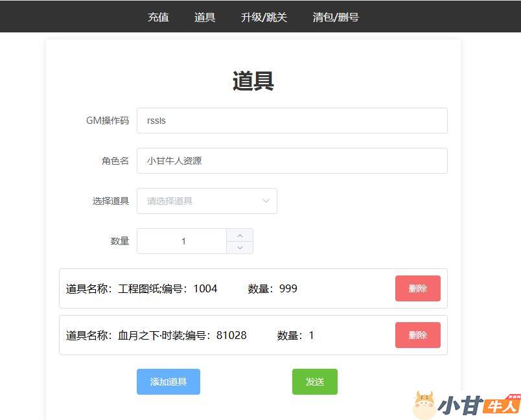
Task: Expand the 请选择道具 chevron arrow
Action: click(266, 201)
